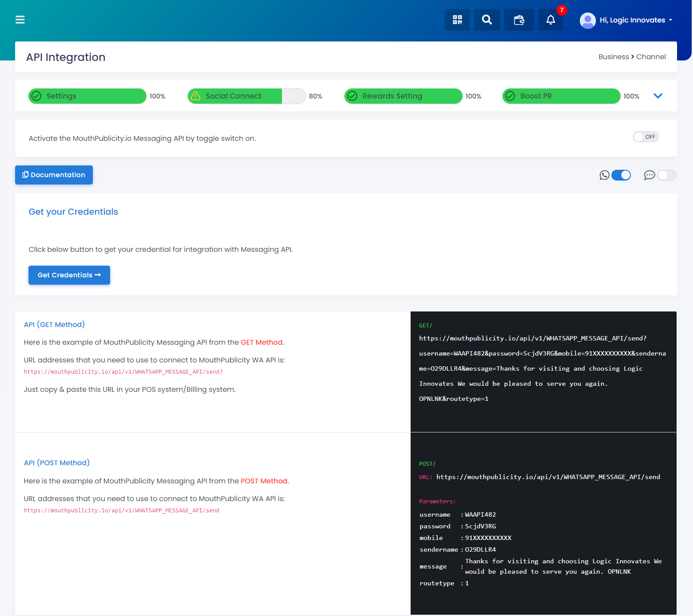This screenshot has height=616, width=693.
Task: Open the QR code scanner icon
Action: [x=457, y=19]
